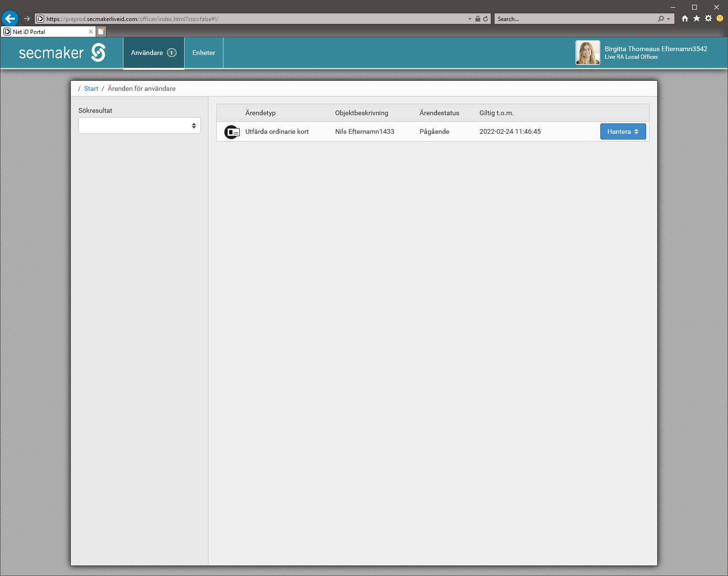The height and width of the screenshot is (576, 728).
Task: Click in the browser Search field
Action: click(576, 19)
